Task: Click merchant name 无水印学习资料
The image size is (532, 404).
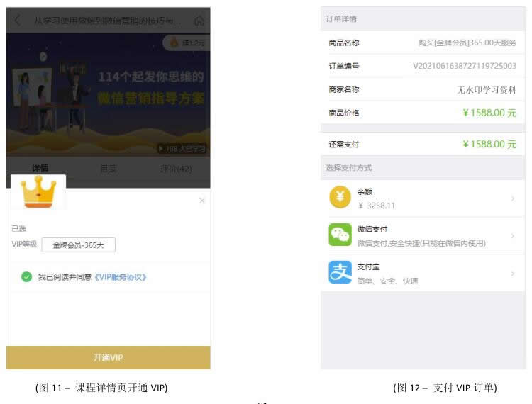Action: pos(487,89)
